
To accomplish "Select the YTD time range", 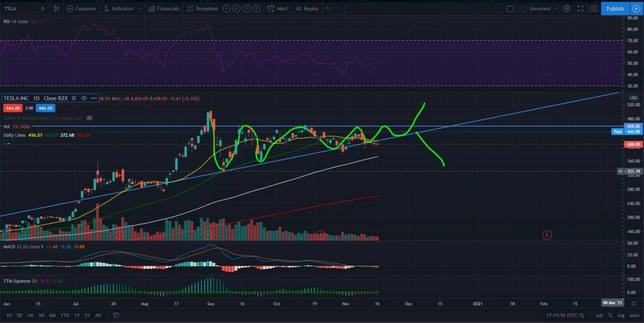I will (65, 315).
